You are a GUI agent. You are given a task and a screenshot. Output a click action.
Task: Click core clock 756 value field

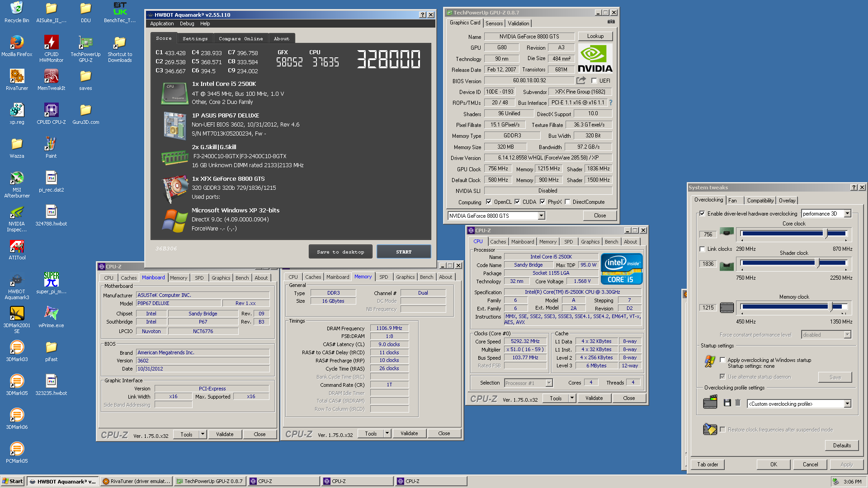point(708,235)
